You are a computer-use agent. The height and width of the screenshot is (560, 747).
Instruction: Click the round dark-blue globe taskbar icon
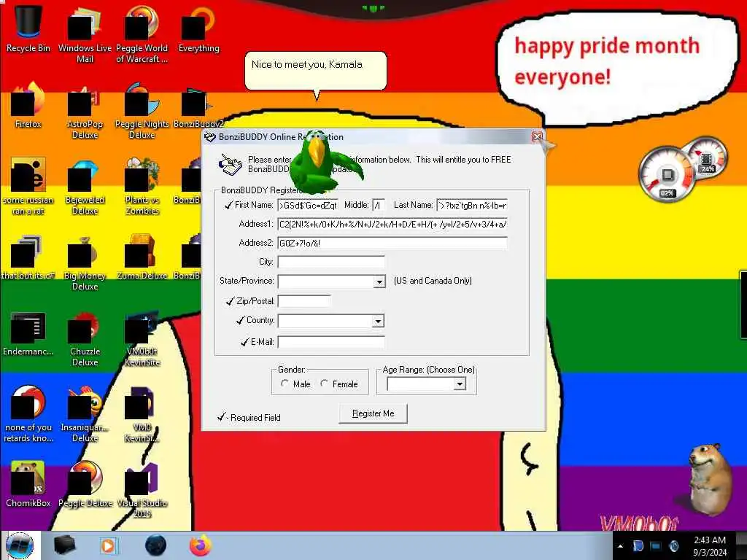pos(155,545)
